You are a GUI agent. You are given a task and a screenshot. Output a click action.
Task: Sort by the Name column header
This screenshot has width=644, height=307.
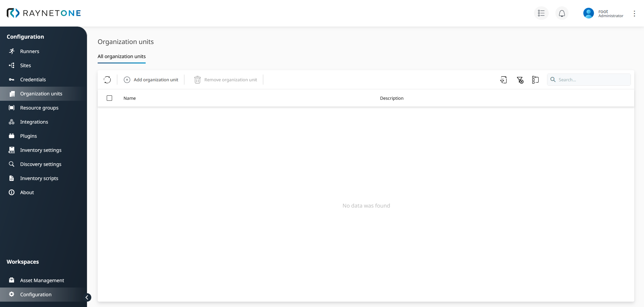pos(130,98)
